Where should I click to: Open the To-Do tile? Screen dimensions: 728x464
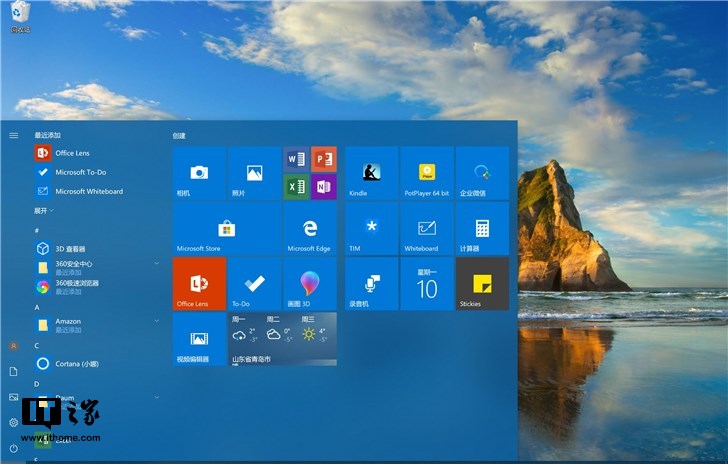254,284
